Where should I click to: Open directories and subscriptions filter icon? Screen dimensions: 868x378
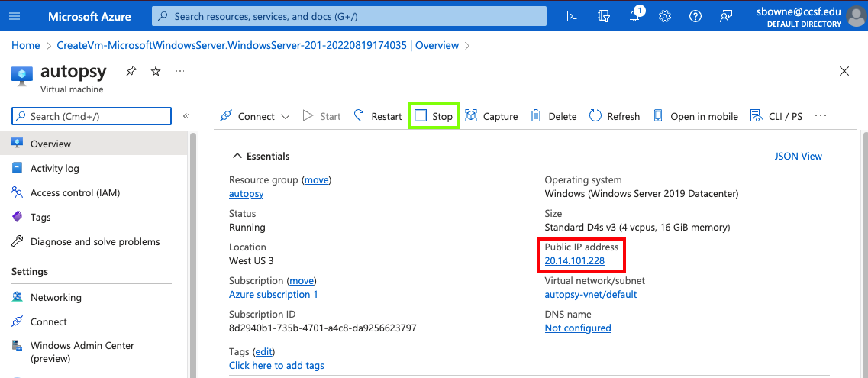(x=604, y=16)
